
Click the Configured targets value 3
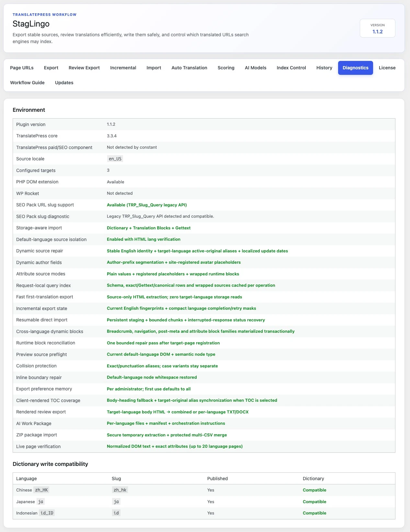108,170
